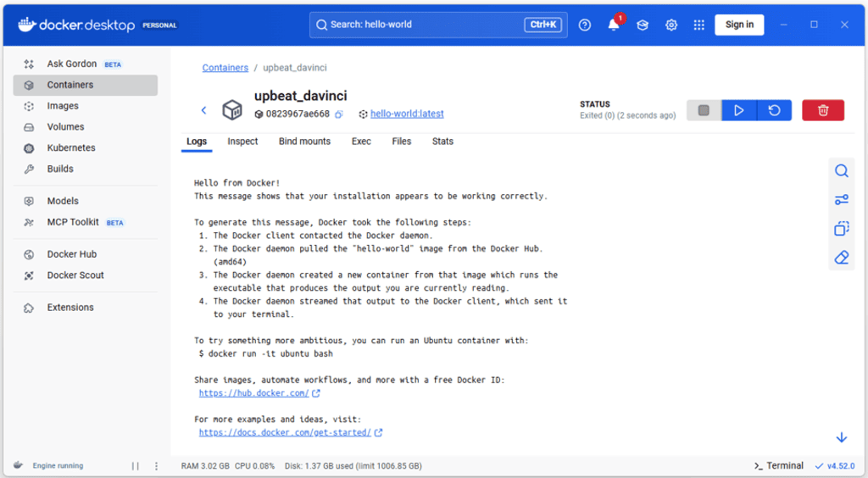Open hello-world:latest image link

(407, 114)
